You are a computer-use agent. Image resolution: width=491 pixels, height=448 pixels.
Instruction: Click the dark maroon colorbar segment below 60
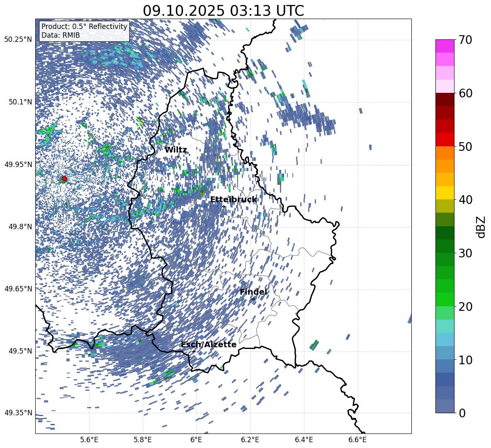click(x=445, y=99)
